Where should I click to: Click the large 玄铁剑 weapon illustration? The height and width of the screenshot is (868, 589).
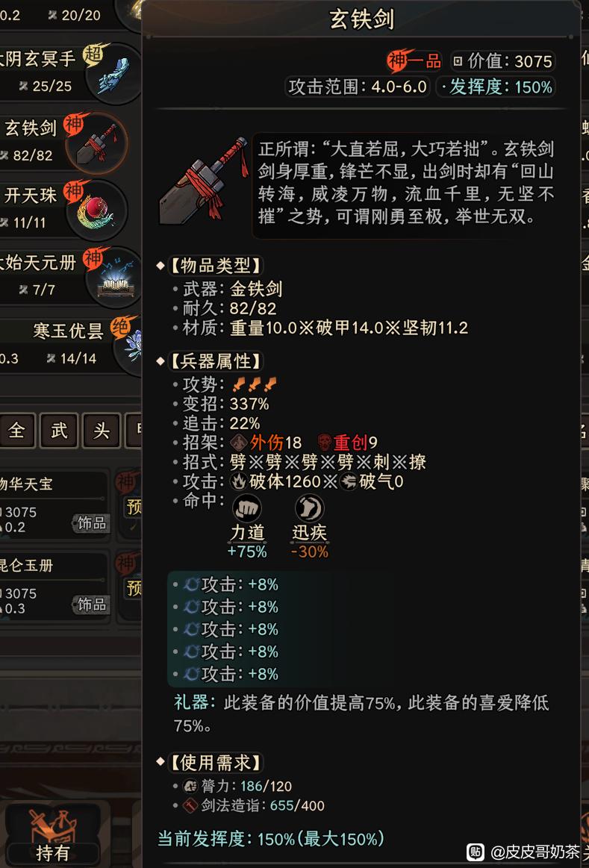click(x=205, y=182)
